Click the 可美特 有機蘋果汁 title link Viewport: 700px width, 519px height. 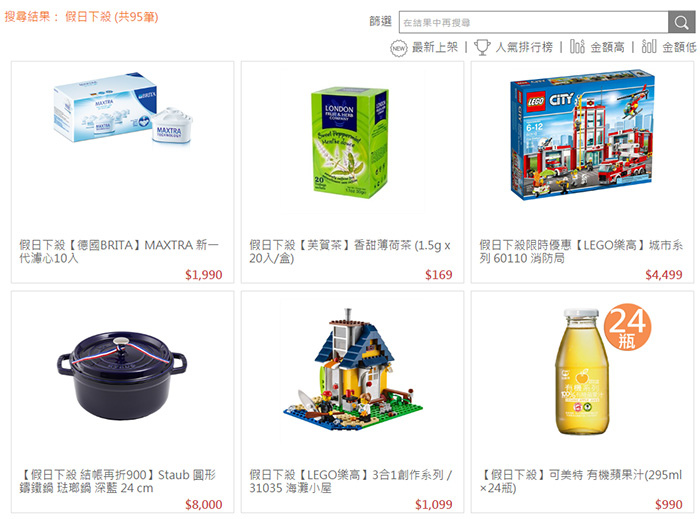point(581,481)
